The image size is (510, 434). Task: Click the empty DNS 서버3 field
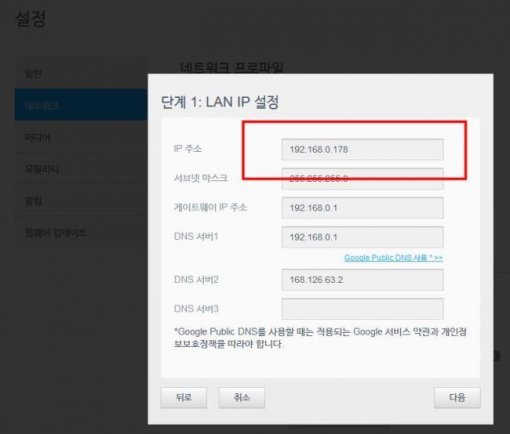[x=362, y=309]
